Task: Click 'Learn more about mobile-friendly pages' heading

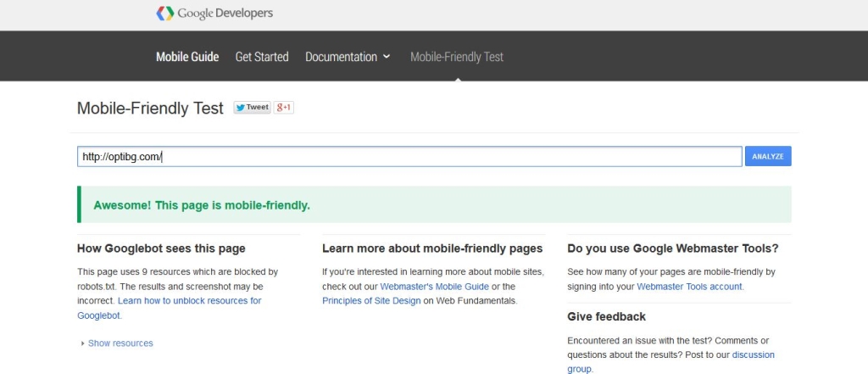Action: 432,248
